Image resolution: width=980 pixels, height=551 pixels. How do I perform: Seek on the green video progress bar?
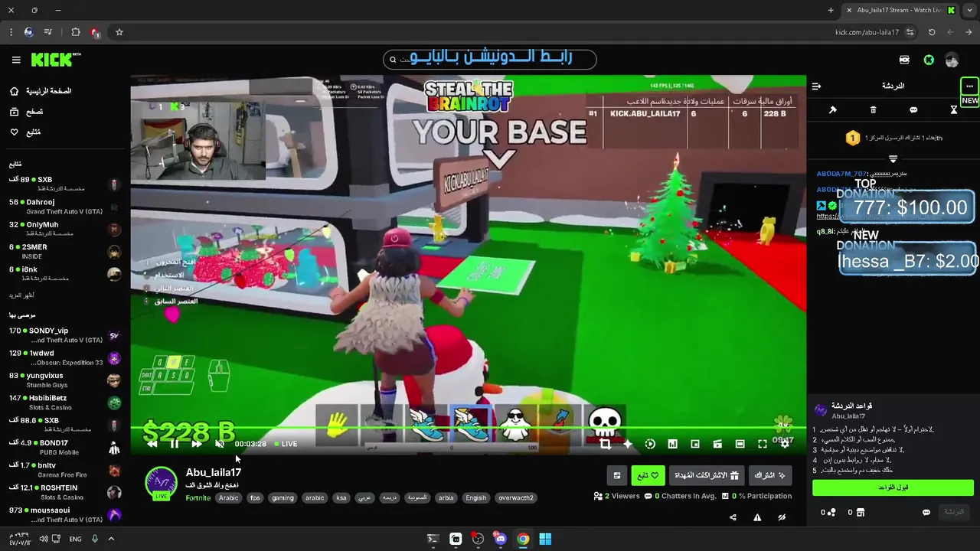(468, 429)
